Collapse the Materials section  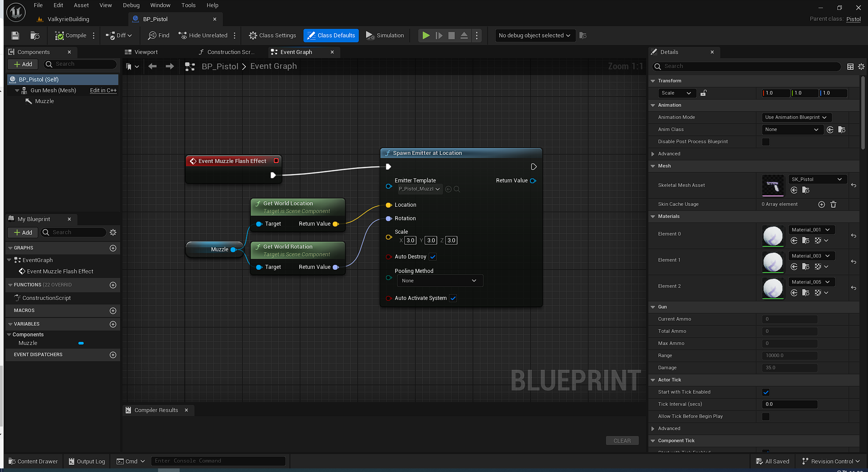pyautogui.click(x=653, y=217)
